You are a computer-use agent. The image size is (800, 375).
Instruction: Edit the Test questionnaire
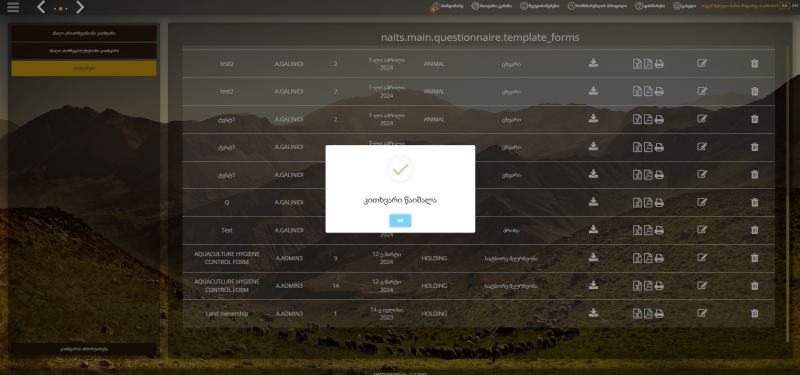pos(702,230)
